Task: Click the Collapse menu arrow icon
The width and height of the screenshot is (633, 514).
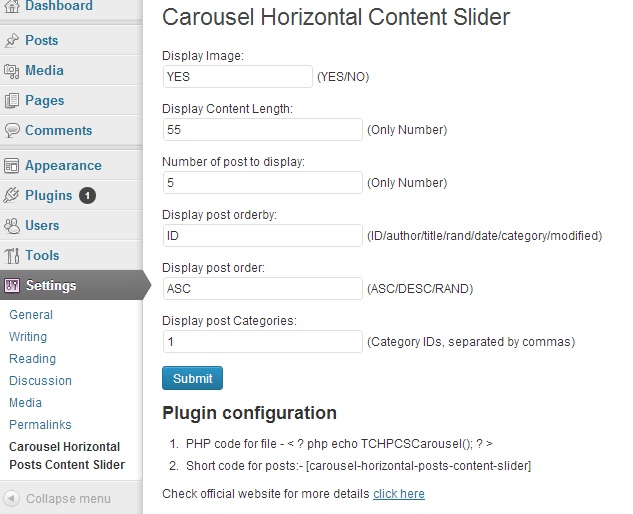Action: click(12, 498)
